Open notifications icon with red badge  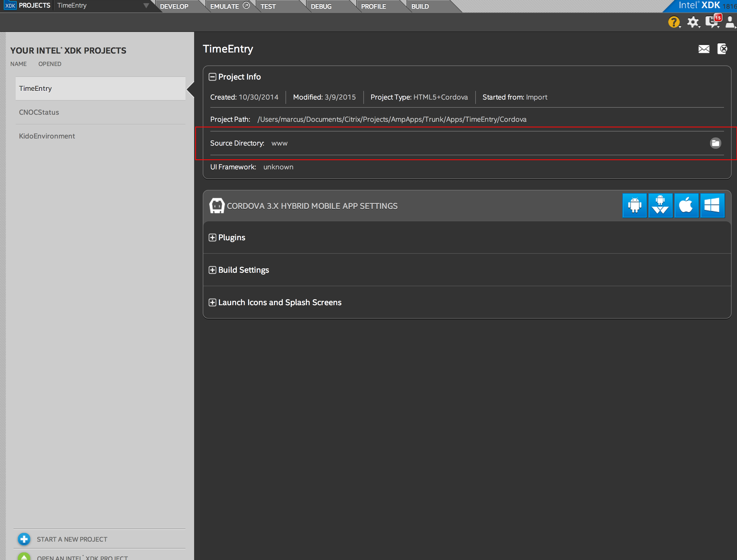tap(712, 22)
